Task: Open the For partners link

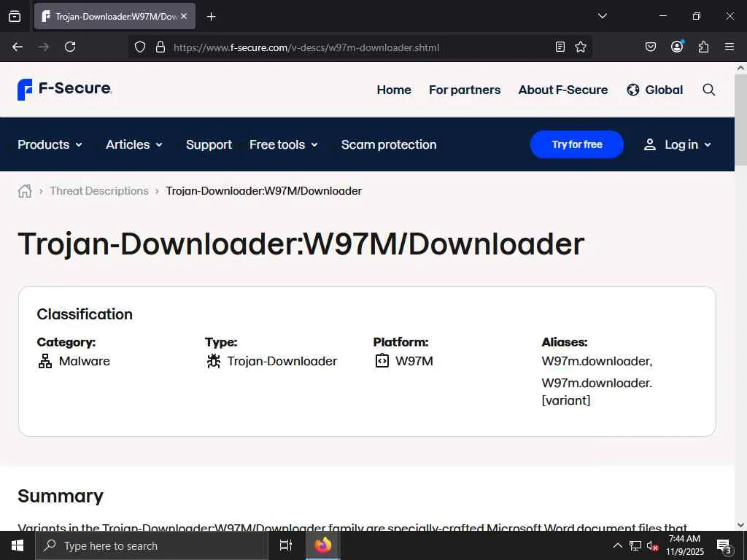Action: point(465,90)
